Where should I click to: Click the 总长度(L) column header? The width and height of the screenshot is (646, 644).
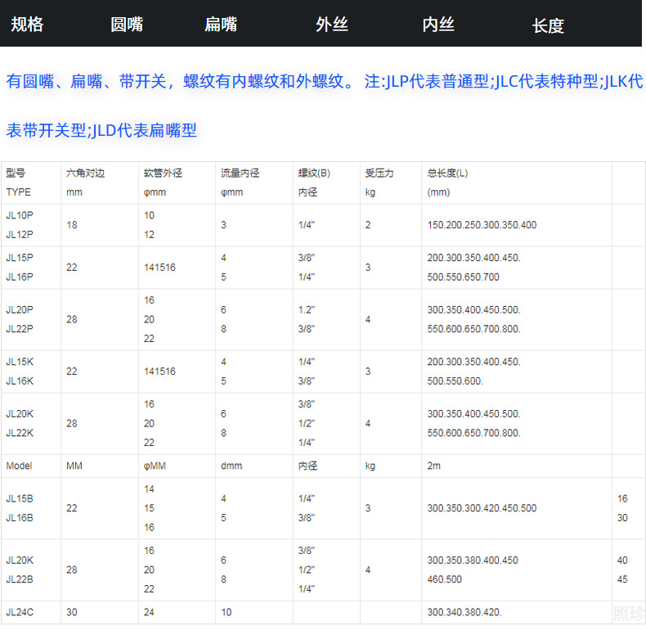click(447, 173)
